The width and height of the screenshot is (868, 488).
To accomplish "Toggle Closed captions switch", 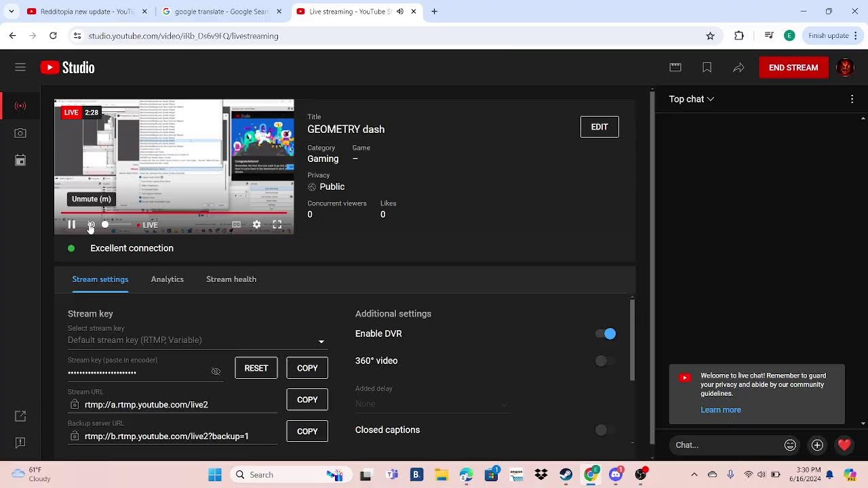I will pyautogui.click(x=605, y=430).
